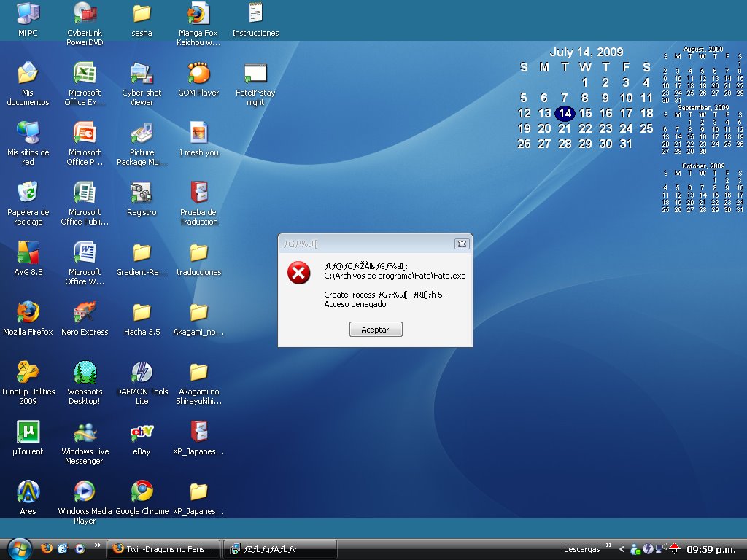This screenshot has width=747, height=560.
Task: Select July 14 on the calendar
Action: [x=565, y=113]
